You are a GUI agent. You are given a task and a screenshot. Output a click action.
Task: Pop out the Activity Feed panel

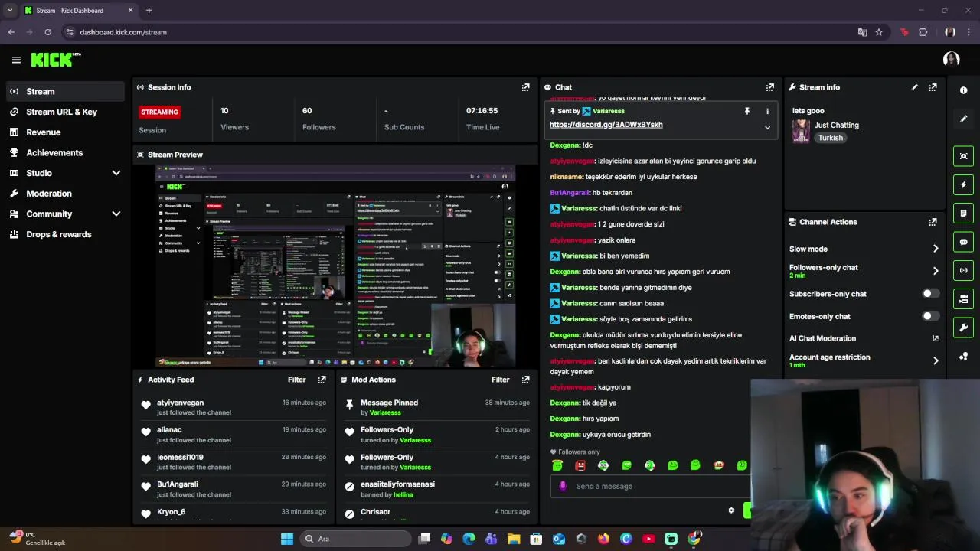pyautogui.click(x=322, y=380)
